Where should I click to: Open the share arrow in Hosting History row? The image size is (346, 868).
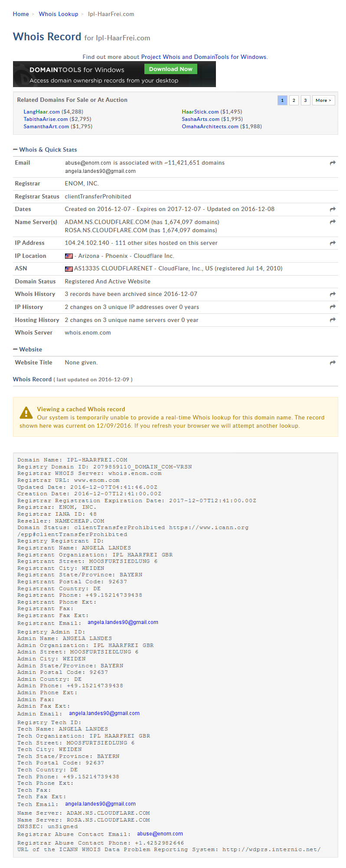pyautogui.click(x=333, y=320)
